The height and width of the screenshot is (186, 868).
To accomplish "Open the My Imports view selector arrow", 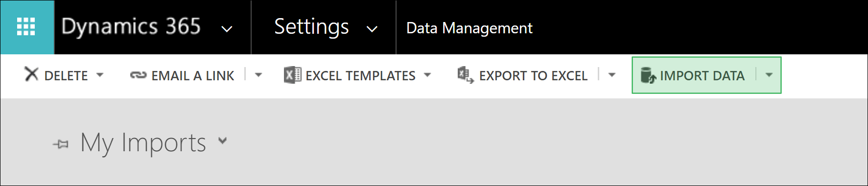I will tap(223, 141).
